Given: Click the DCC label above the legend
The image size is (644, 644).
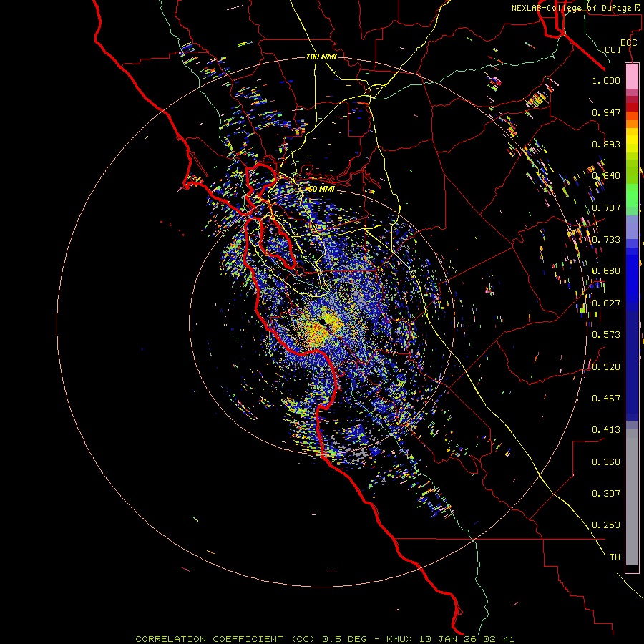Looking at the screenshot, I should point(628,43).
